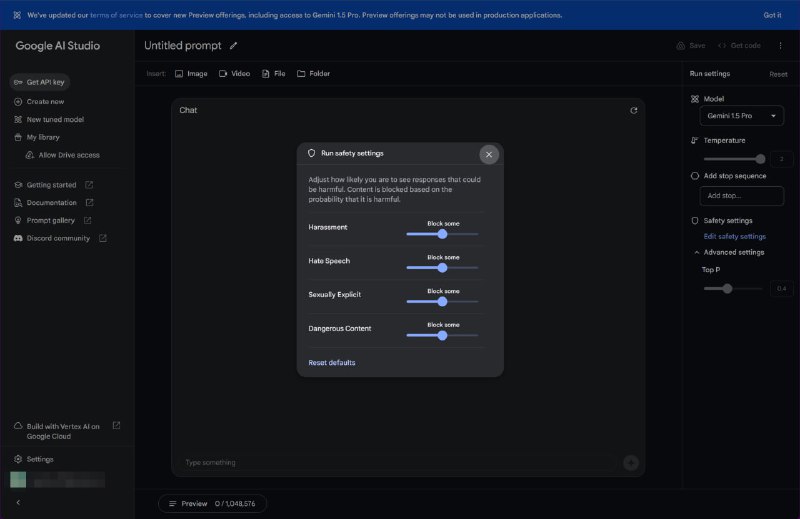Click the Get code button
The image size is (800, 519).
tap(739, 46)
